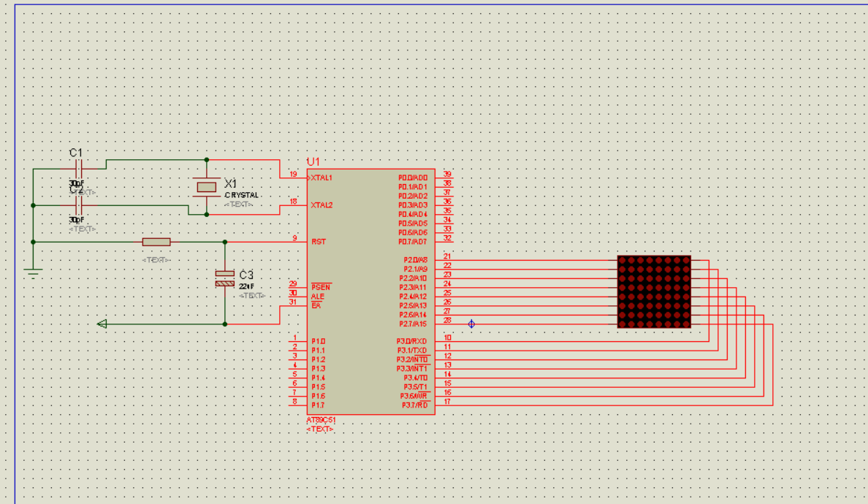Click the P1.3 pin label
The width and height of the screenshot is (868, 504).
coord(318,369)
